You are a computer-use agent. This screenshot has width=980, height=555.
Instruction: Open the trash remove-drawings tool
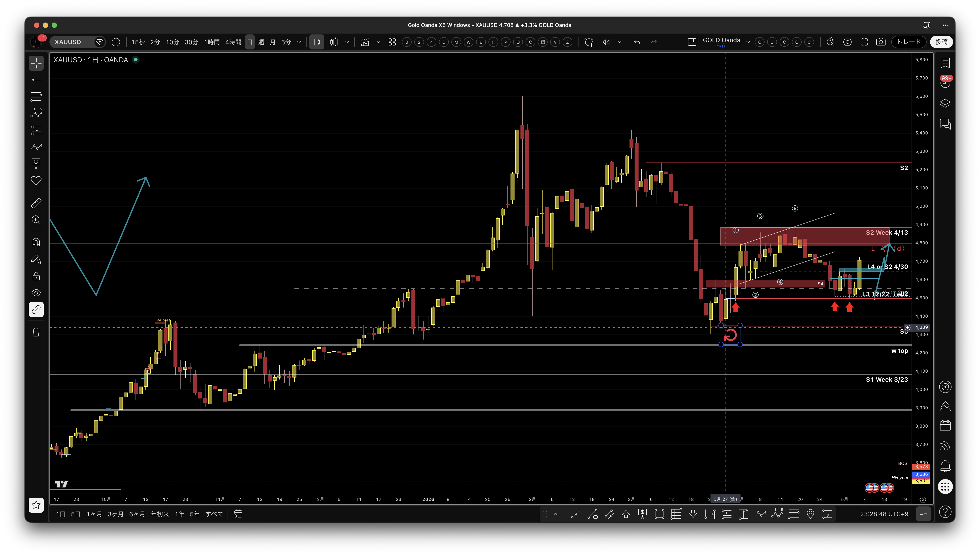coord(36,332)
